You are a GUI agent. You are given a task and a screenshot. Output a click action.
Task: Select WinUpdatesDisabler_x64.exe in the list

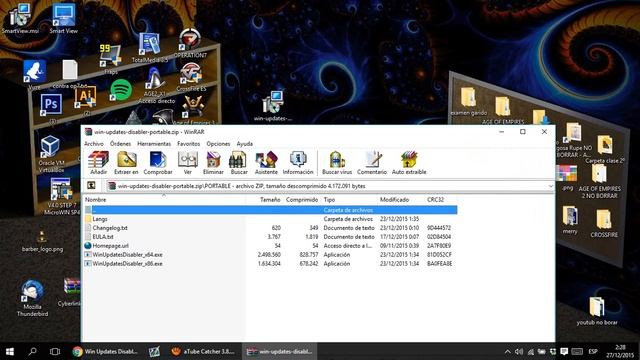click(x=270, y=255)
